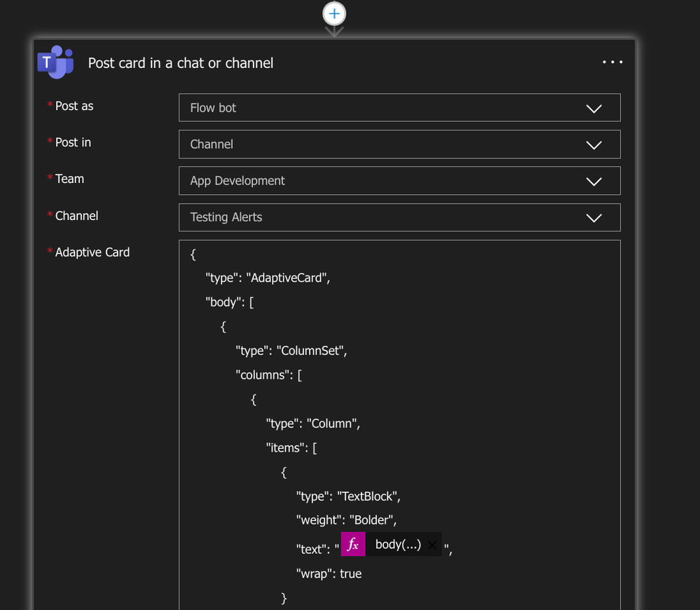Click the "text": key in the card JSON
The image size is (700, 610).
click(x=313, y=549)
